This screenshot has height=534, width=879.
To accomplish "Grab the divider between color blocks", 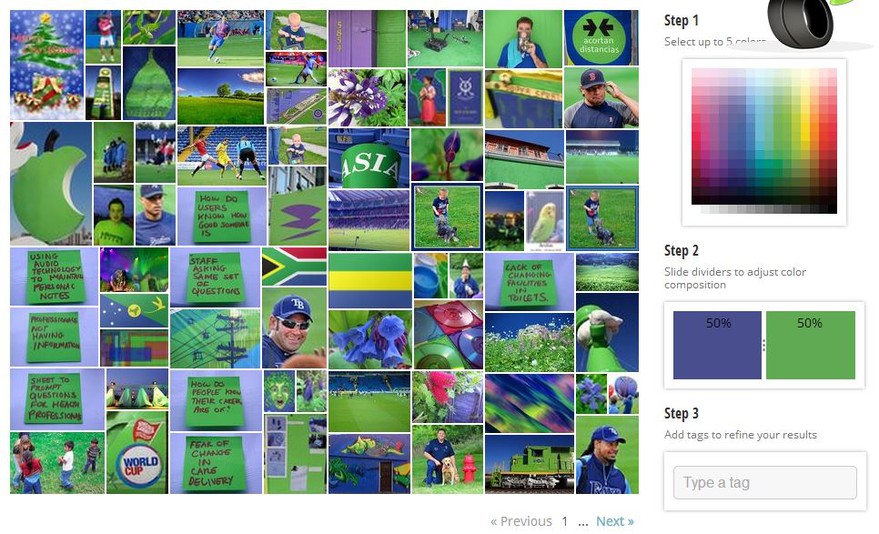I will pos(764,345).
